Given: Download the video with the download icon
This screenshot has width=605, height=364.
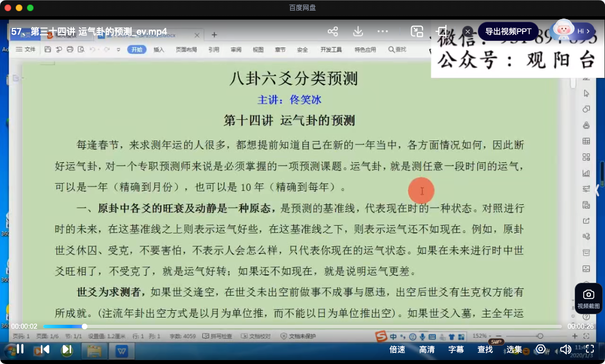Looking at the screenshot, I should (358, 31).
